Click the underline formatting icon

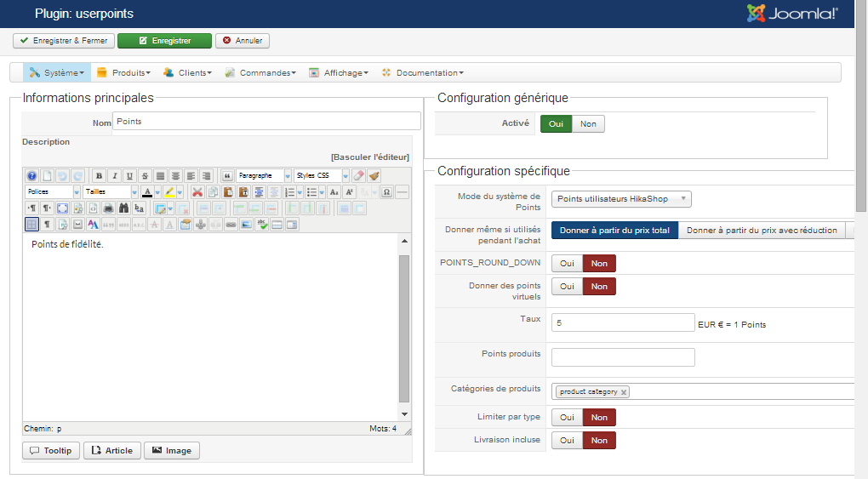tap(129, 176)
